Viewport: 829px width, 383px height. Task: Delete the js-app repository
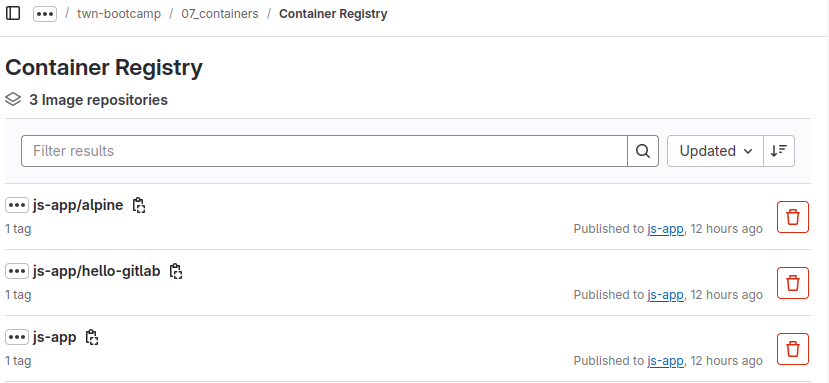pos(793,349)
